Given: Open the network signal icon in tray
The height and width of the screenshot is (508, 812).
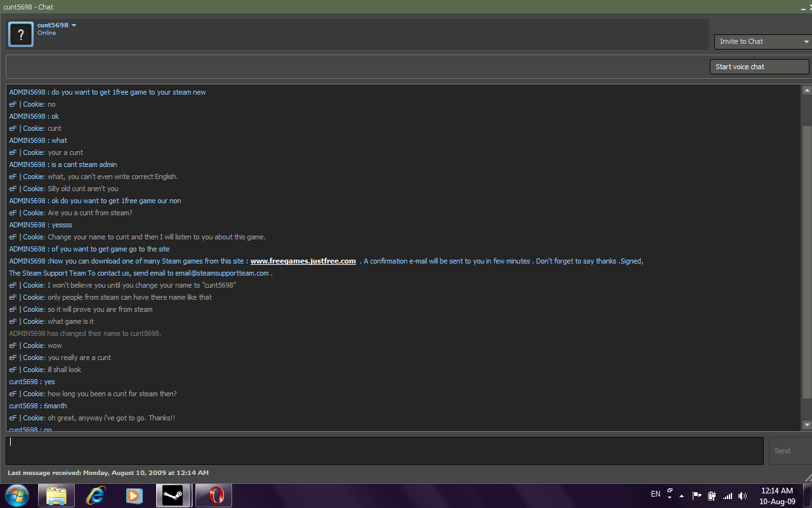Looking at the screenshot, I should click(728, 495).
